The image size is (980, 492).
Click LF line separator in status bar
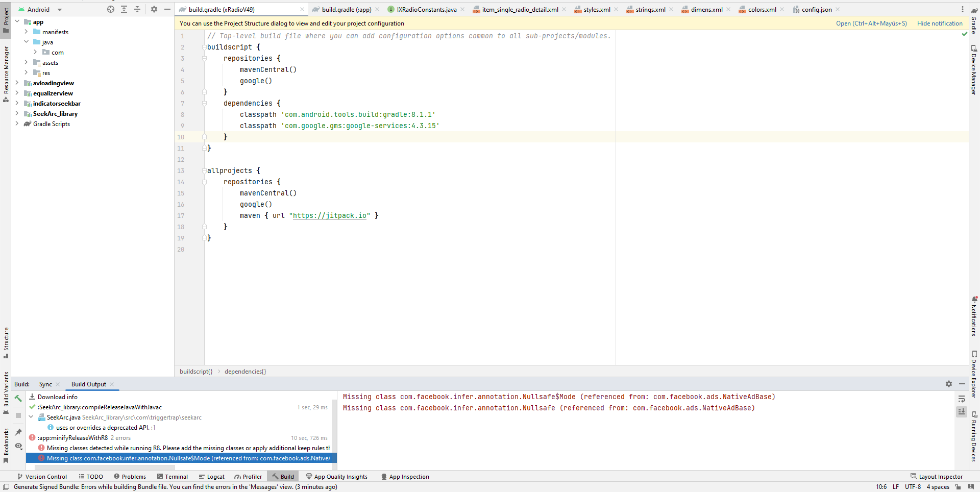click(x=896, y=487)
